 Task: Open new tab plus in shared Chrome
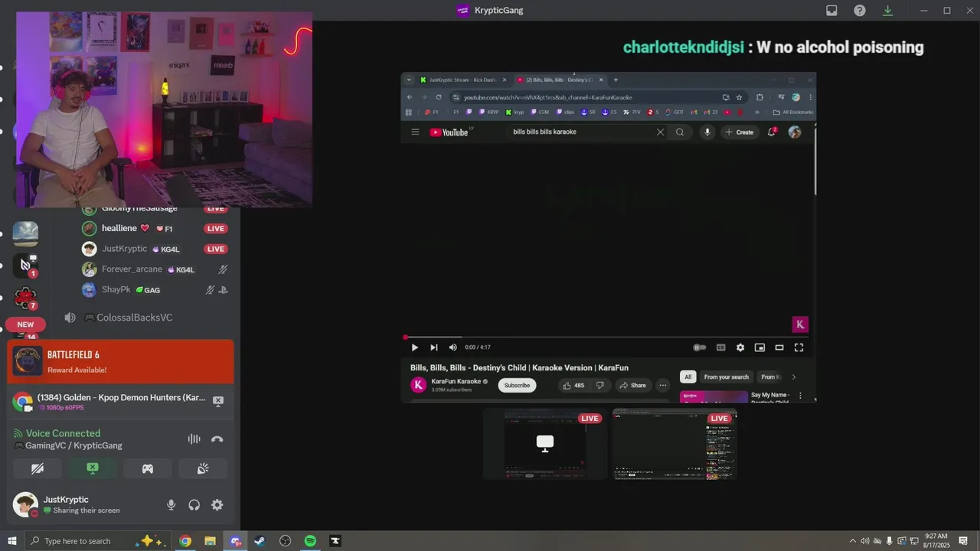tap(616, 80)
